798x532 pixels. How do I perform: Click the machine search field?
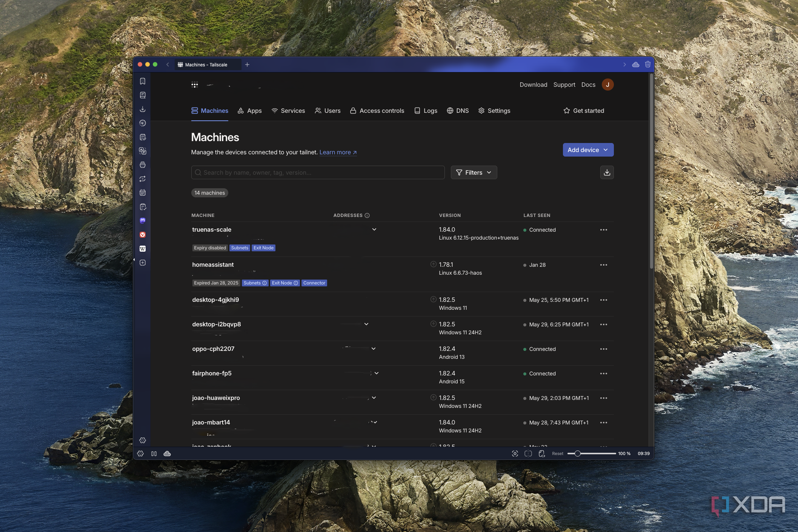(318, 172)
